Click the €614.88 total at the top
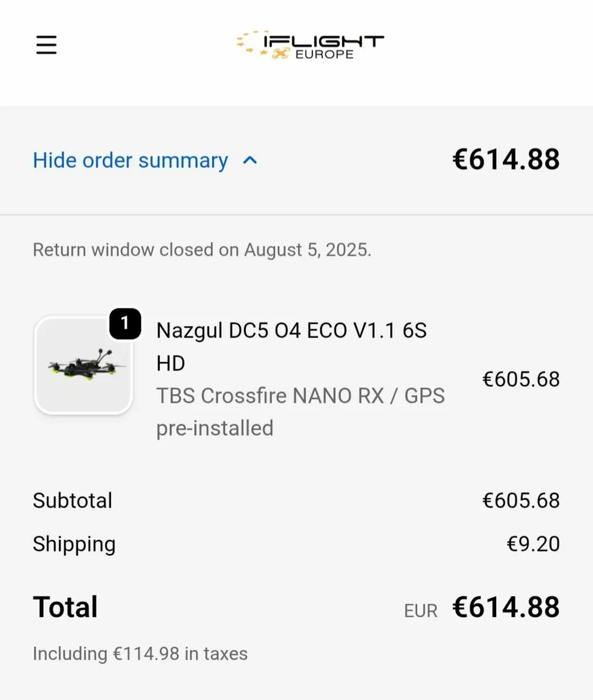Screen dimensions: 593x700 (505, 159)
